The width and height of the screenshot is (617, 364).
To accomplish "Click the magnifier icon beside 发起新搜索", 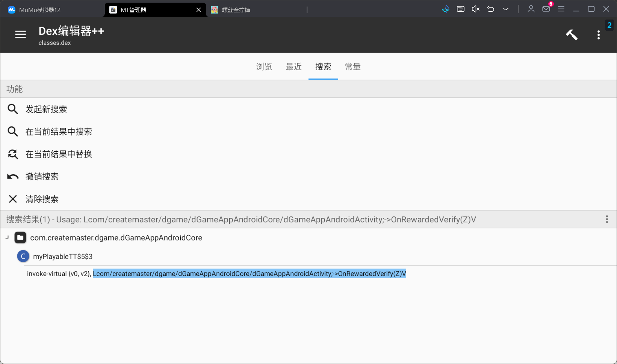I will (x=13, y=109).
